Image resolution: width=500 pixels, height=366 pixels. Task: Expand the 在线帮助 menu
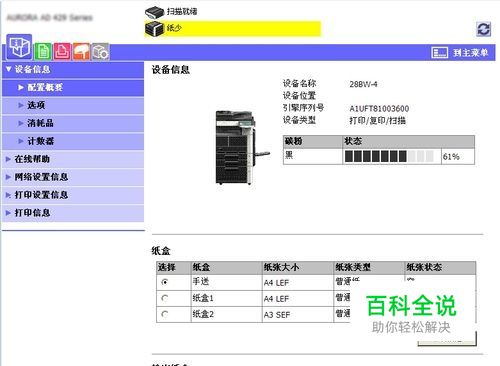tap(73, 159)
